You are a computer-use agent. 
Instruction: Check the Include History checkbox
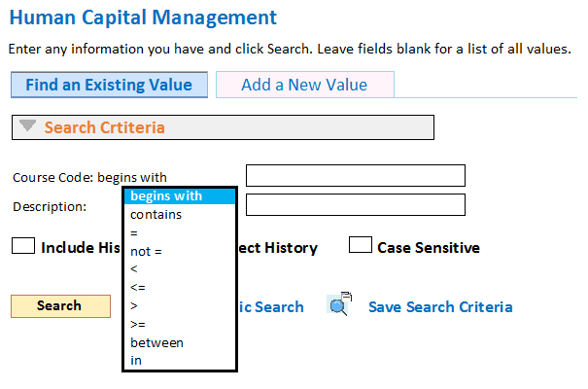23,246
